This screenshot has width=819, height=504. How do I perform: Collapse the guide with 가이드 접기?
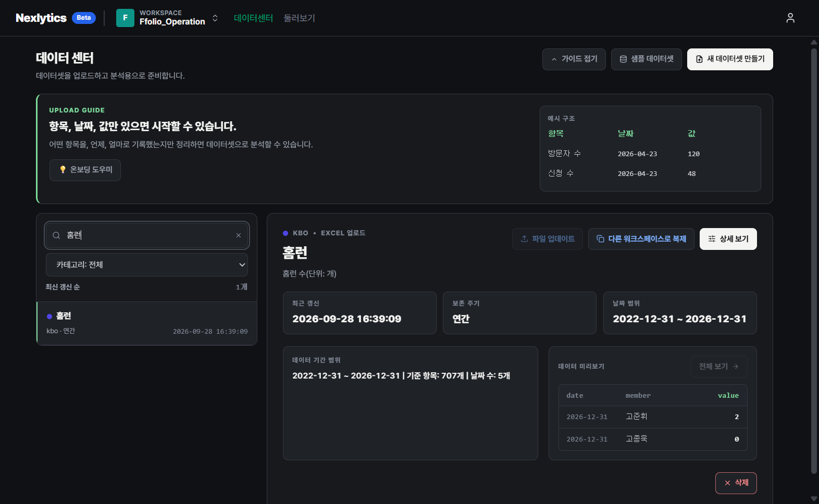[574, 59]
